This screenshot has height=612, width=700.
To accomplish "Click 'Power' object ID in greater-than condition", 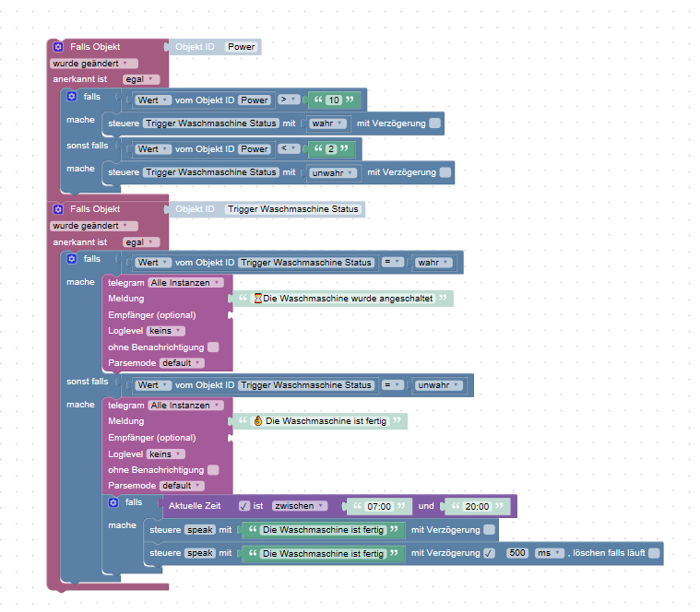I will click(255, 100).
